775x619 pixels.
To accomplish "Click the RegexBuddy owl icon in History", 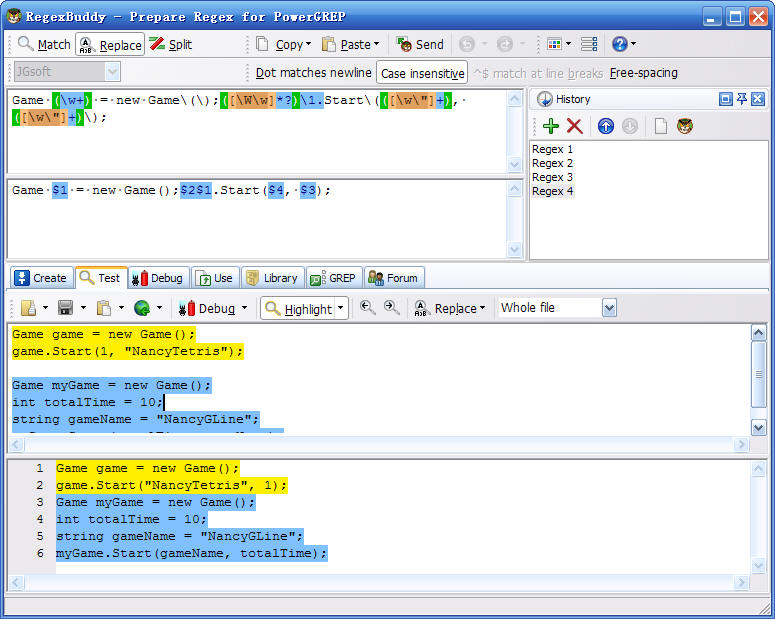I will click(685, 126).
